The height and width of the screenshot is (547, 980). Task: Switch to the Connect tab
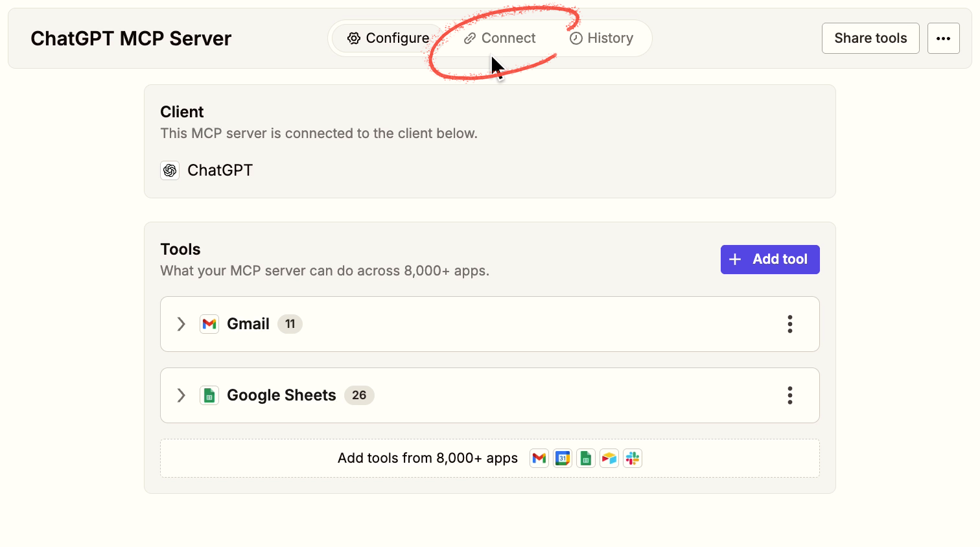[x=500, y=38]
